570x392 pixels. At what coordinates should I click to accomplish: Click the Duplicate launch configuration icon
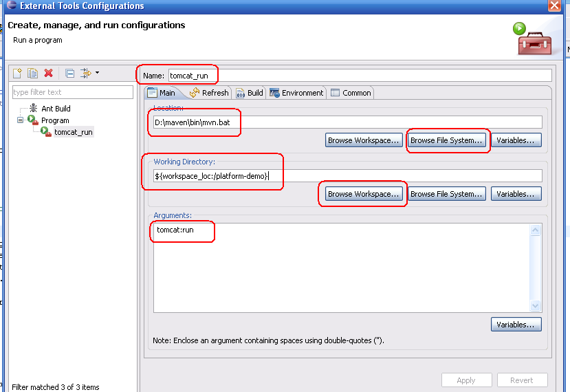click(33, 73)
